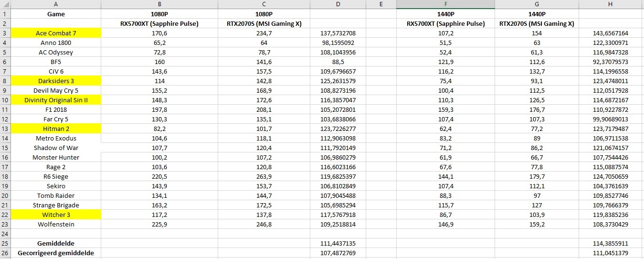
Task: Select row 3 header
Action: point(5,33)
